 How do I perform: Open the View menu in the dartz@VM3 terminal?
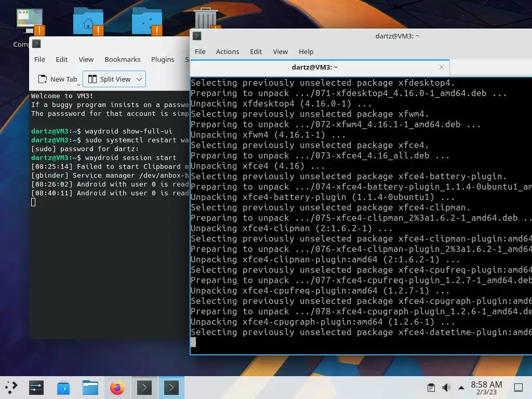coord(281,51)
